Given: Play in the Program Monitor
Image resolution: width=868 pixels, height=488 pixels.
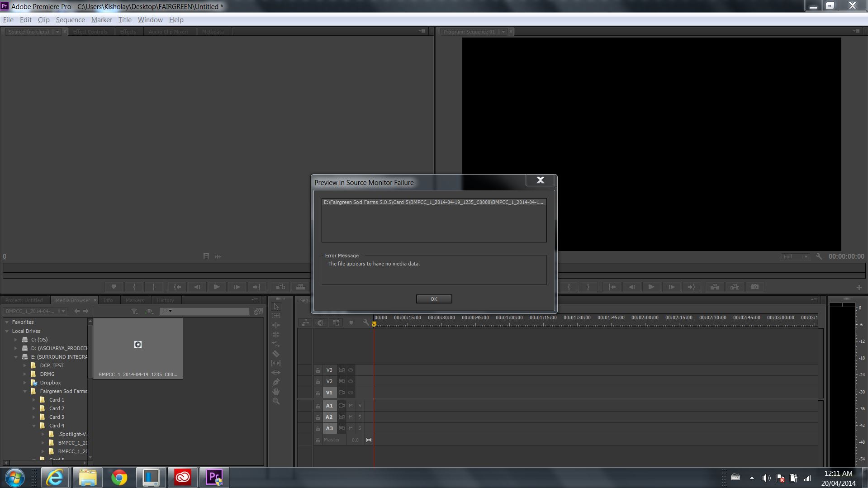Looking at the screenshot, I should tap(651, 287).
